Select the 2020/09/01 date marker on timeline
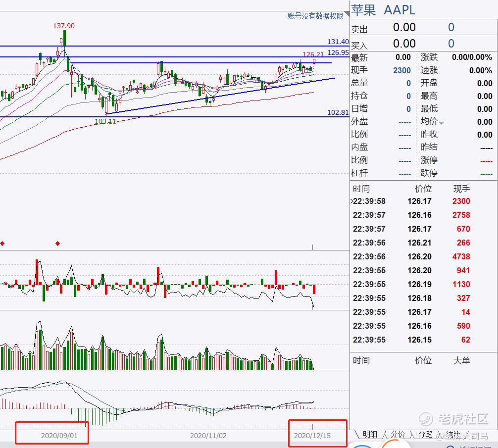 click(x=59, y=435)
